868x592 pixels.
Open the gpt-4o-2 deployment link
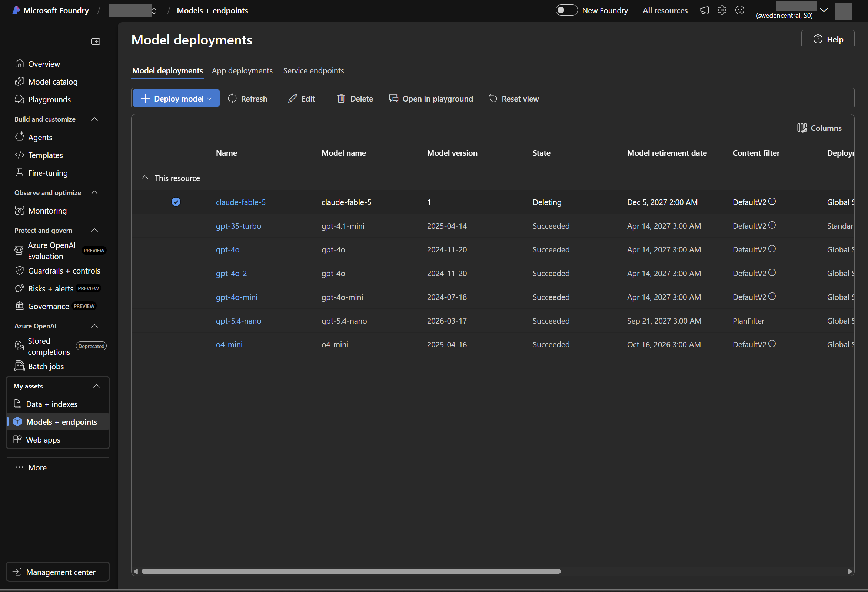(231, 273)
